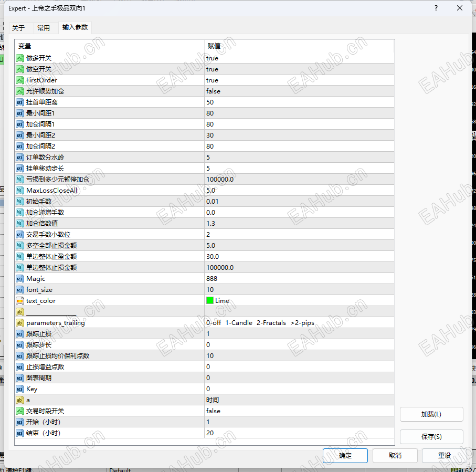Click the boolean icon beside 做多开关
The width and height of the screenshot is (476, 472).
point(20,58)
